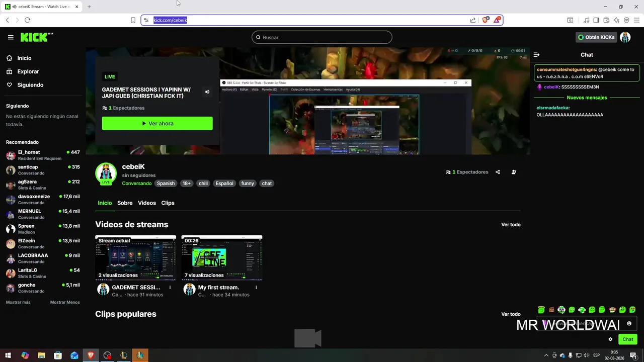Open taskbar volume control
The image size is (644, 362).
(x=586, y=355)
